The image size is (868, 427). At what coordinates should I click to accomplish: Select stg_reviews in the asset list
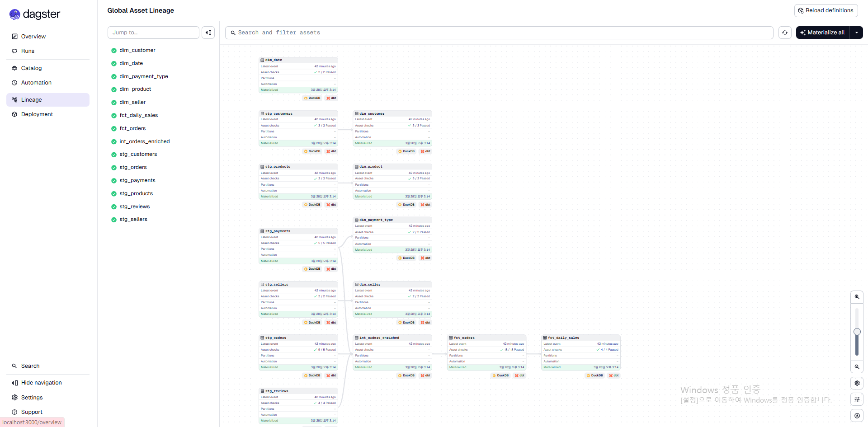click(x=134, y=206)
